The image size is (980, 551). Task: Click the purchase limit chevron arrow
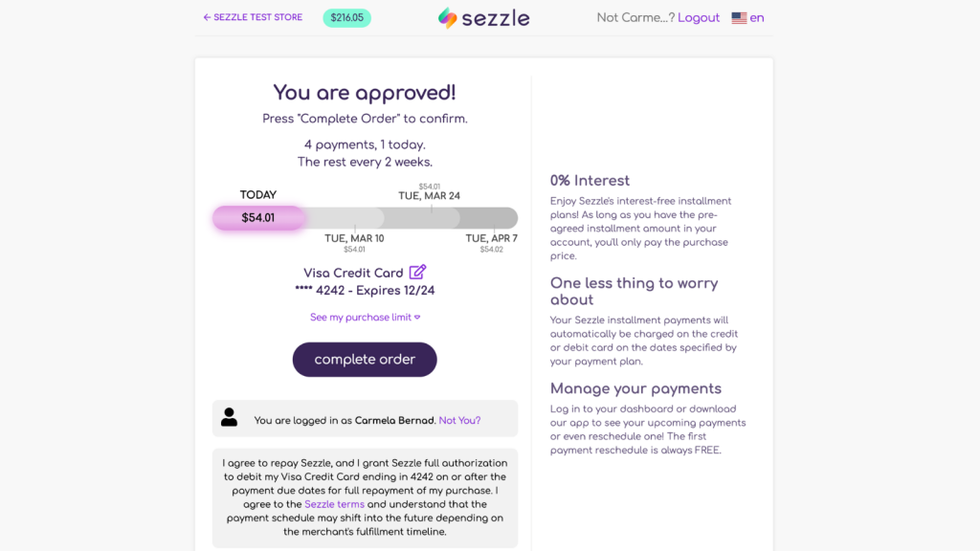point(419,317)
